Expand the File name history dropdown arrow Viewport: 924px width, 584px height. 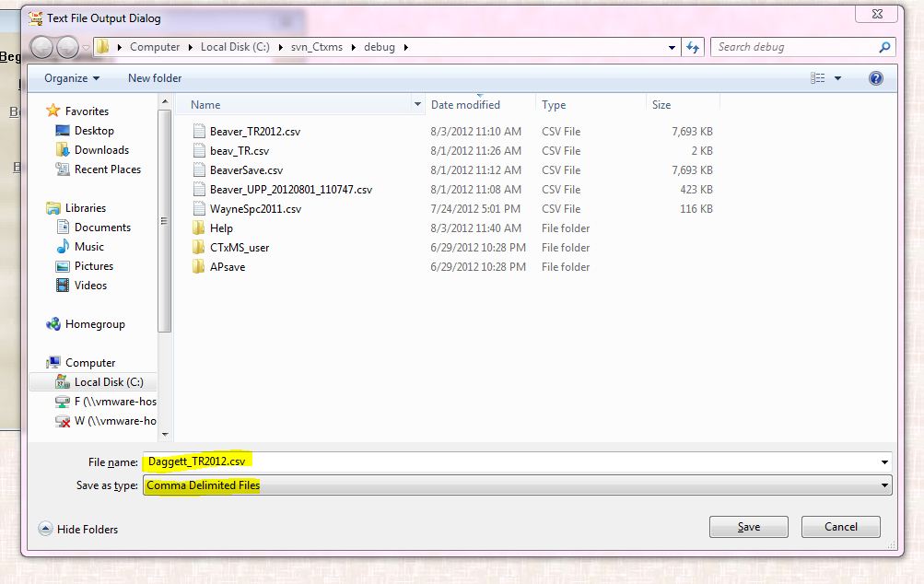884,462
